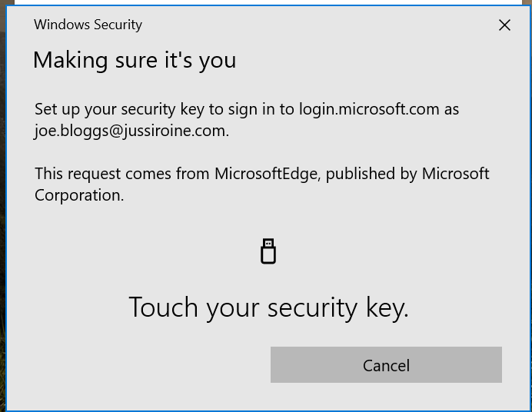Click the word 'you' in the heading
The image size is (532, 412).
[x=218, y=61]
